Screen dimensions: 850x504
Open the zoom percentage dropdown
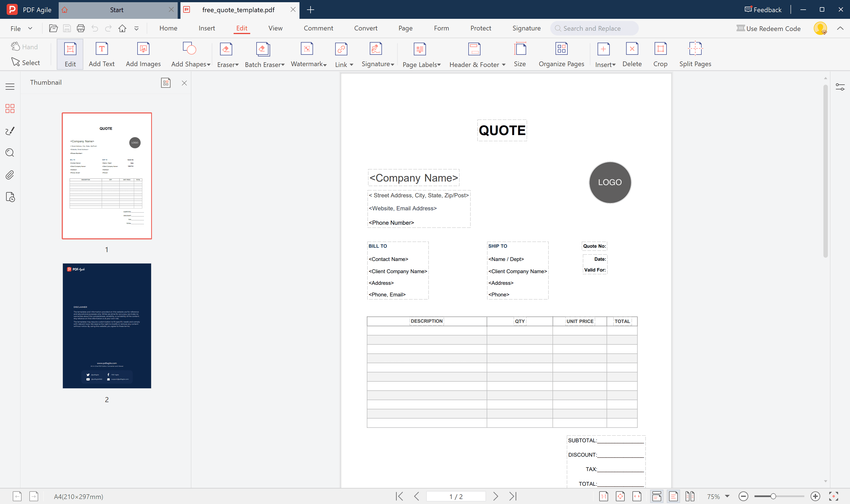click(727, 496)
